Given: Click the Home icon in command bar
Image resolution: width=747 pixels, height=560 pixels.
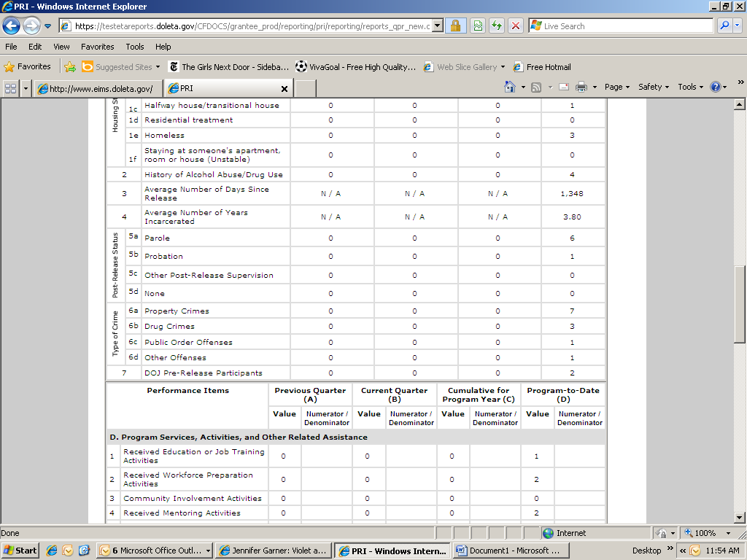Looking at the screenshot, I should point(510,87).
